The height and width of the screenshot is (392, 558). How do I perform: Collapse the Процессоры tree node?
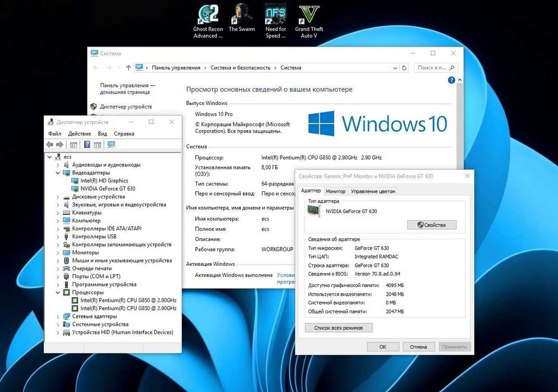tap(58, 292)
